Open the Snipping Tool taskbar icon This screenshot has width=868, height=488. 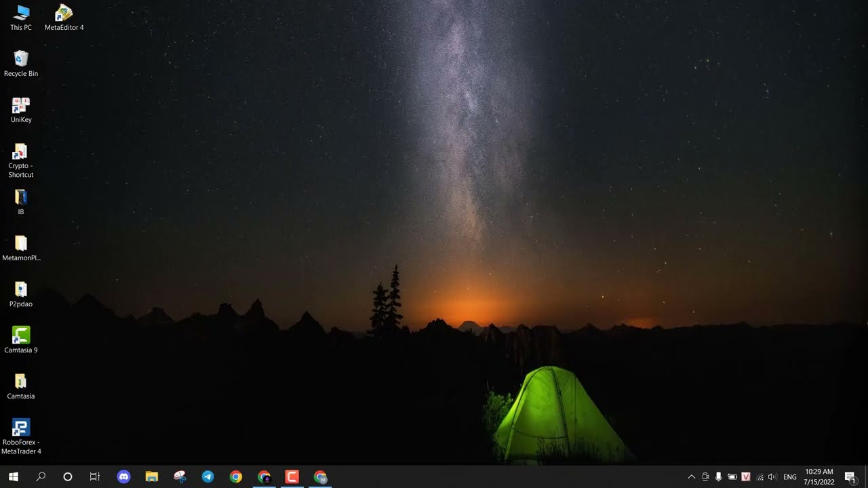[x=180, y=476]
